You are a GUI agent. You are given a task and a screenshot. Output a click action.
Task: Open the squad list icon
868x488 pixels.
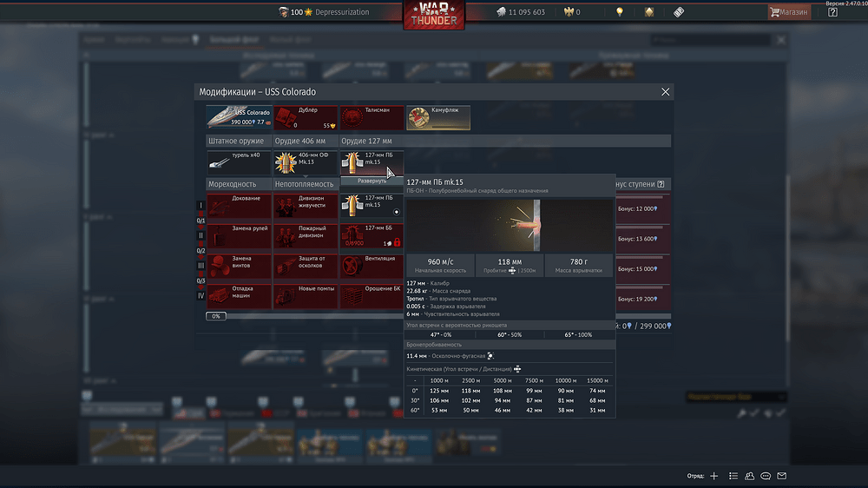pos(733,476)
